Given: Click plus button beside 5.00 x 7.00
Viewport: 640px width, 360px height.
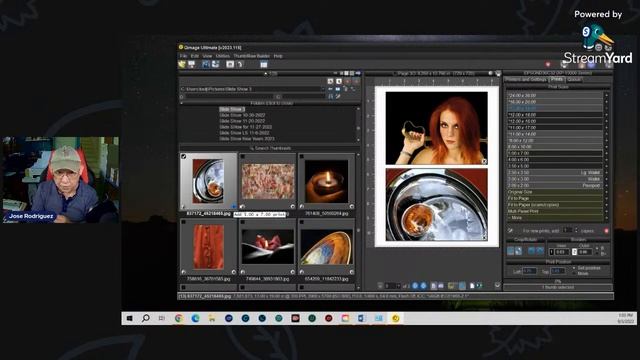Looking at the screenshot, I should 607,153.
